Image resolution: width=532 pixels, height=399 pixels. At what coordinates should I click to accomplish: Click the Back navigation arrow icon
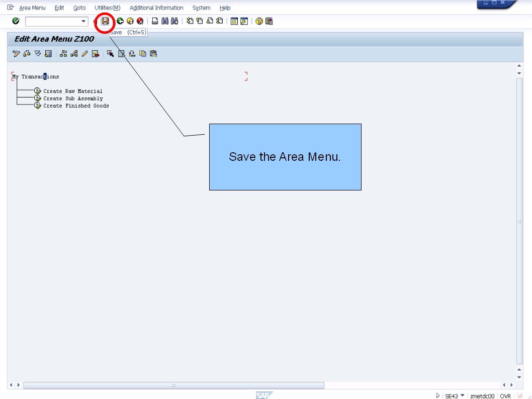click(x=121, y=21)
